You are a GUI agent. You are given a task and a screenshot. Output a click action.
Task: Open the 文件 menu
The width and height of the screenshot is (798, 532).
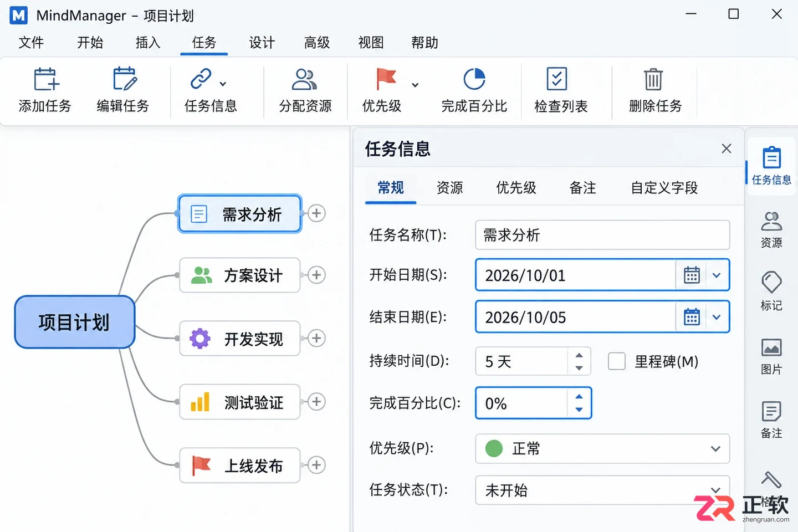point(31,43)
